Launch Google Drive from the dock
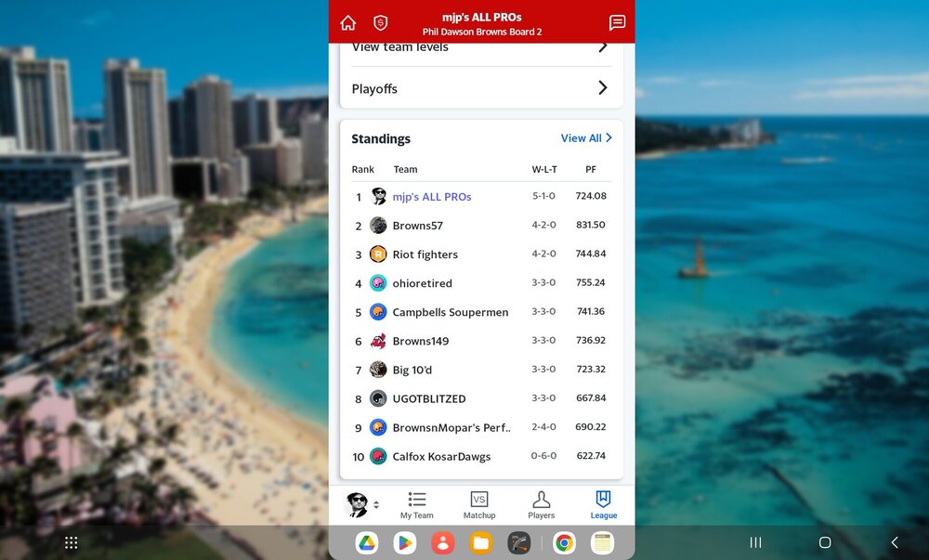Image resolution: width=929 pixels, height=560 pixels. pyautogui.click(x=367, y=543)
